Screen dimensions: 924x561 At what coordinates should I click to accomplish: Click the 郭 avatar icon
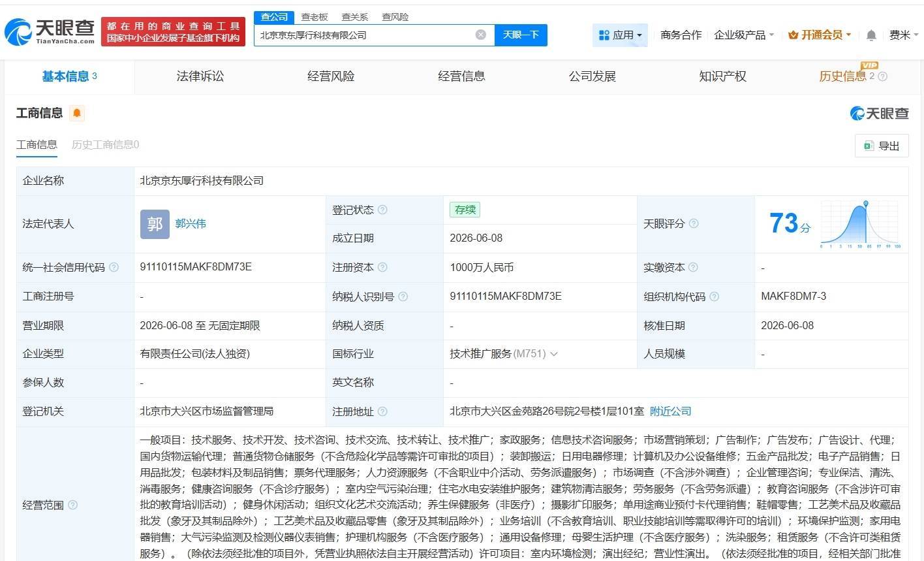point(155,224)
